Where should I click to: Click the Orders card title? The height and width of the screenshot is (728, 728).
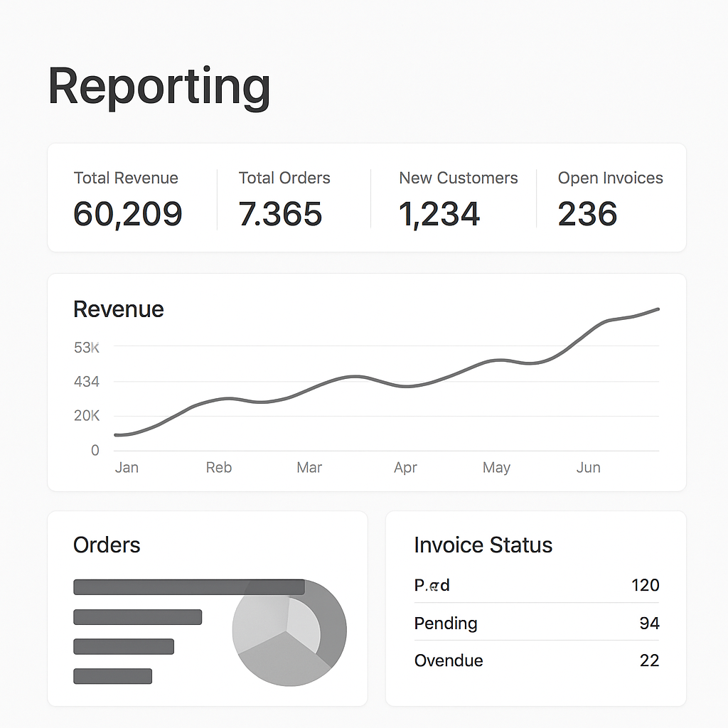107,545
